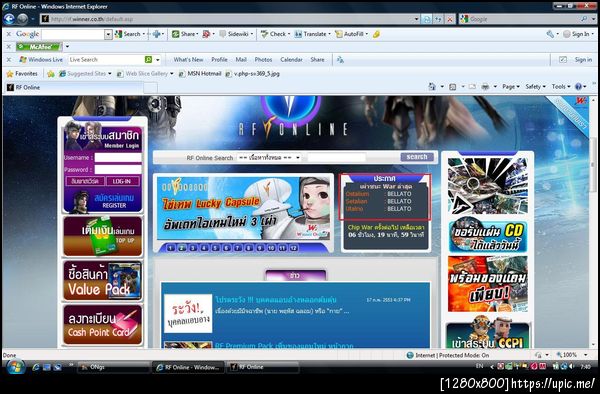Image resolution: width=600 pixels, height=394 pixels.
Task: Click the REGISTER banner button
Action: click(x=103, y=201)
